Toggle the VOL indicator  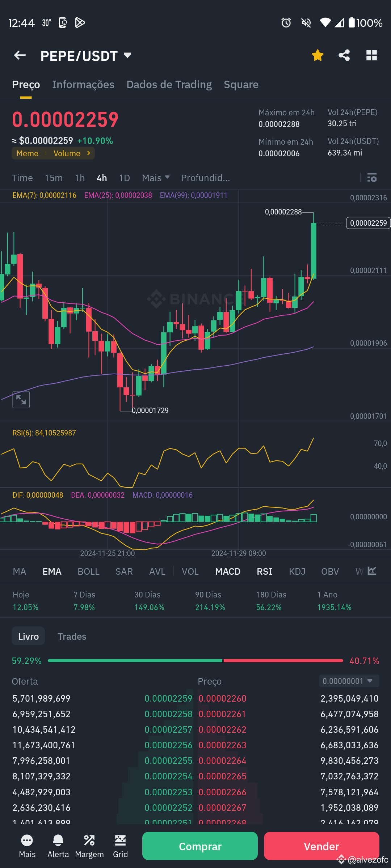tap(190, 571)
